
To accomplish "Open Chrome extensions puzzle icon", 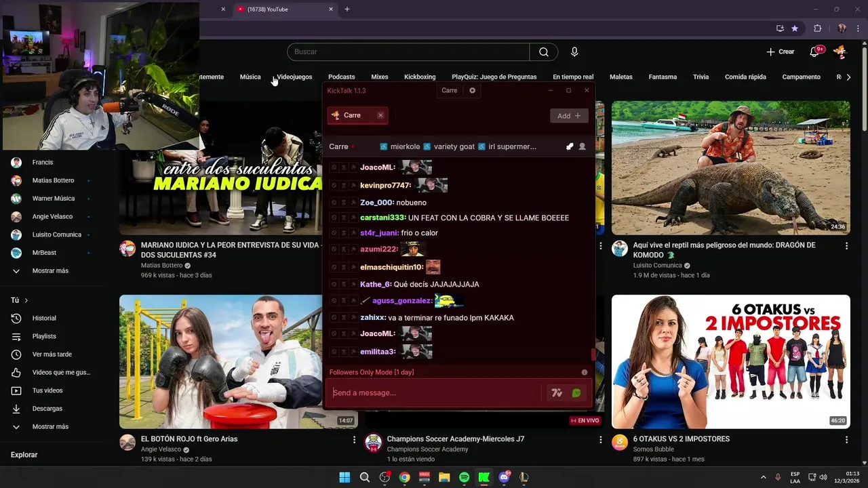I will point(817,28).
